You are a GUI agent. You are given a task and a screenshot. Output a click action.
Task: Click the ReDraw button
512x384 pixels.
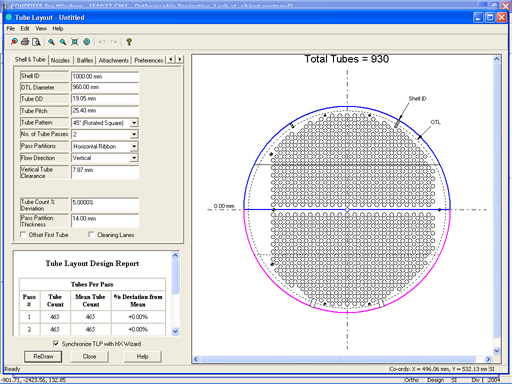tap(43, 356)
